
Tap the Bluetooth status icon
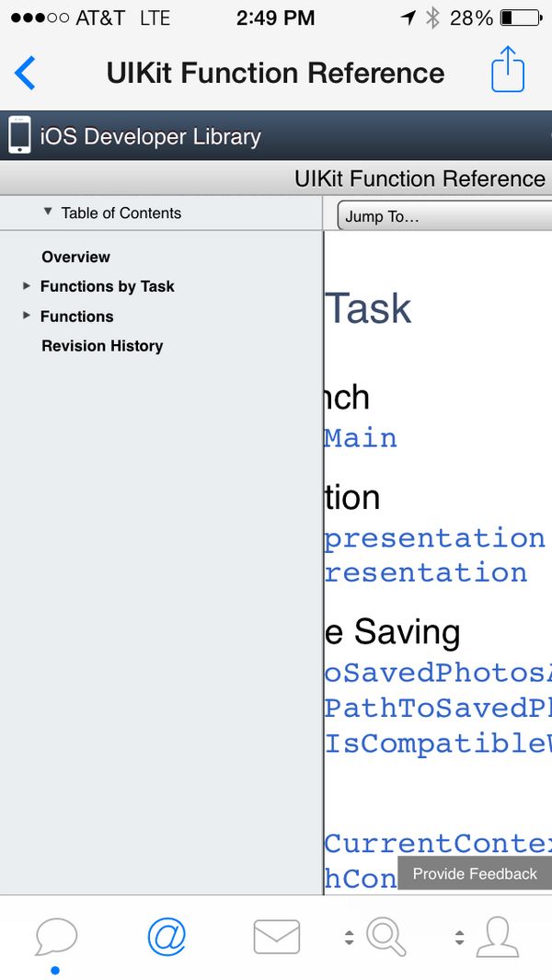pos(432,17)
